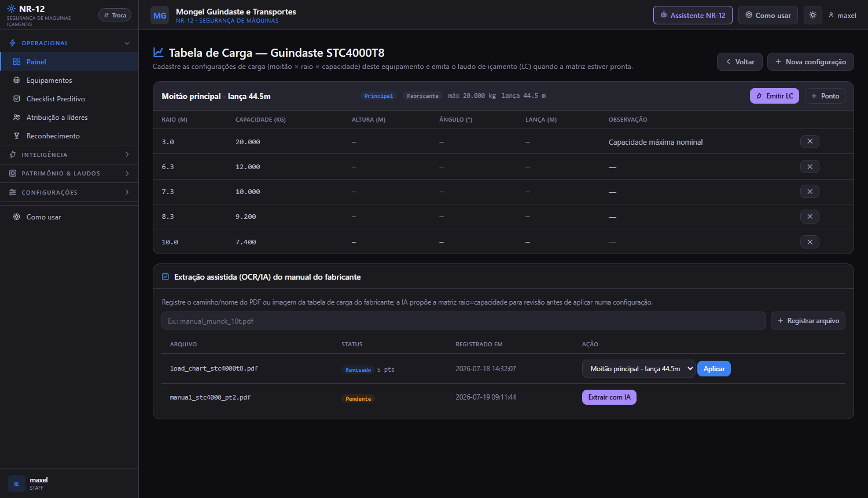Click the MG company avatar
This screenshot has height=498, width=868.
[x=160, y=16]
